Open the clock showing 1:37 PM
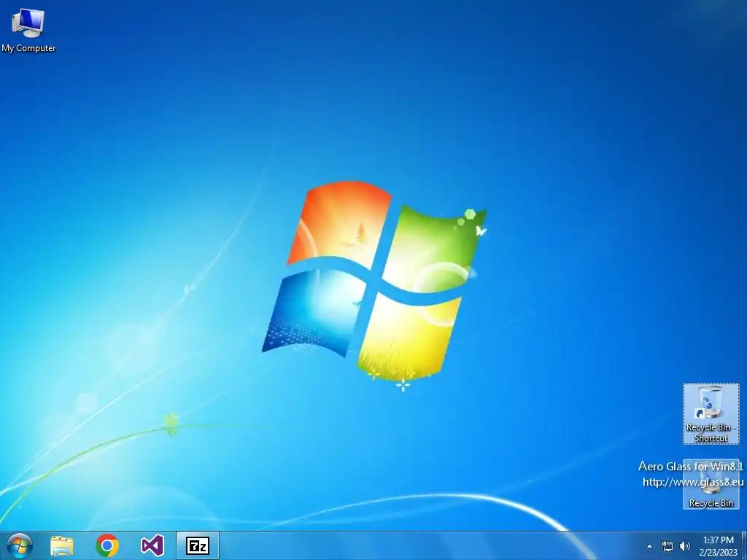The image size is (747, 560). coord(719,546)
